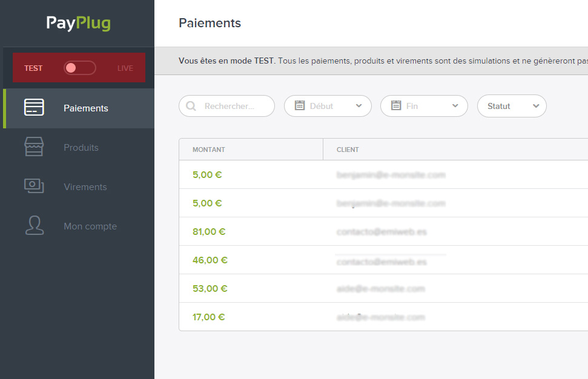Click the magnifying glass in the search field
588x379 pixels.
coord(190,105)
